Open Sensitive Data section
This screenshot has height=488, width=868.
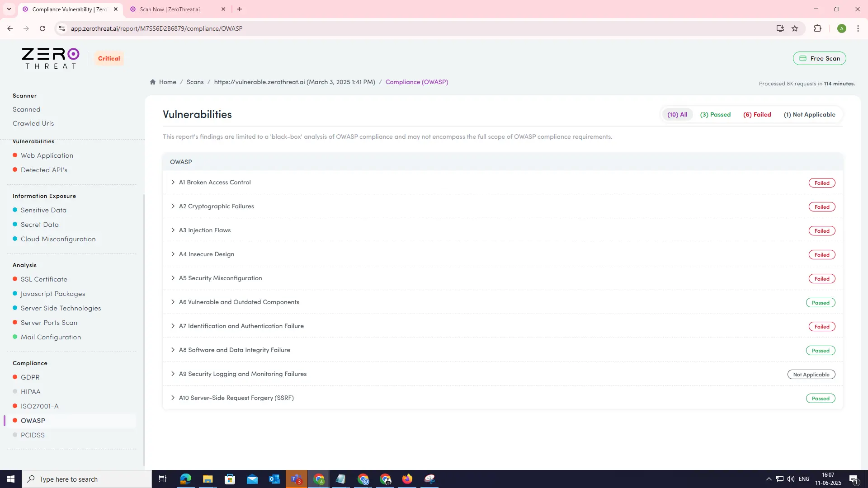[x=43, y=210]
